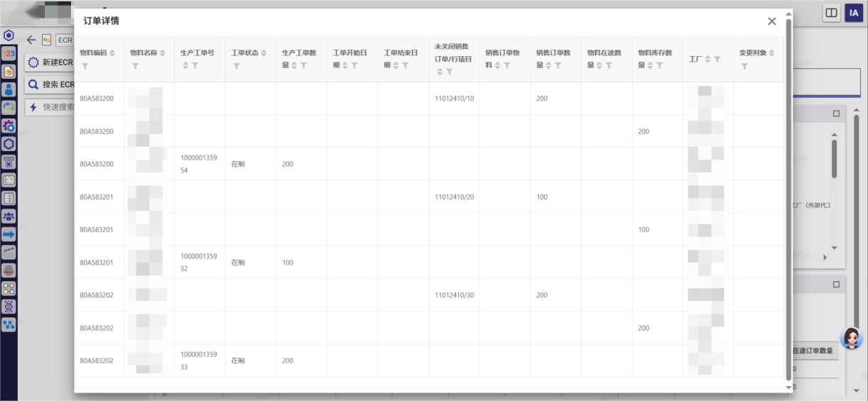Click 搜索 ECR button
This screenshot has width=868, height=401.
tap(50, 85)
